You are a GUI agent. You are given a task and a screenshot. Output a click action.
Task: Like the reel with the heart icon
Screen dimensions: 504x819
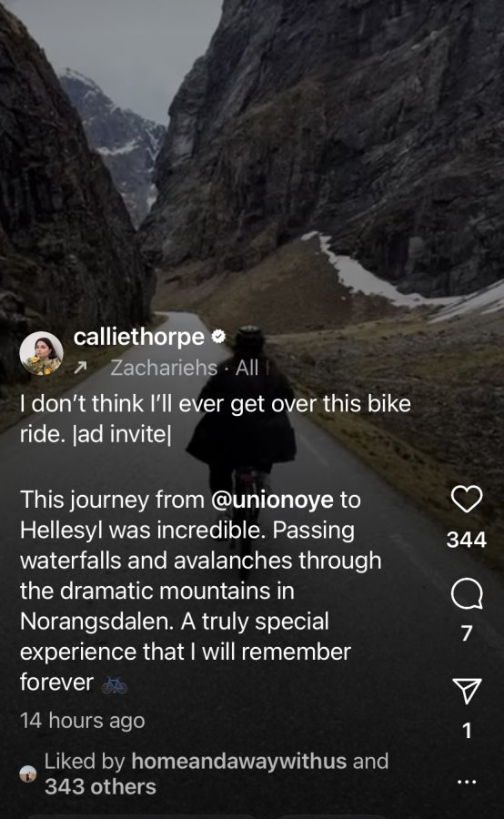click(x=467, y=499)
